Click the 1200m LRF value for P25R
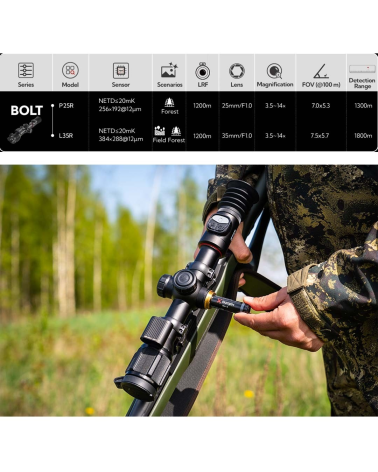Viewport: 378px width, 472px height. tap(202, 106)
